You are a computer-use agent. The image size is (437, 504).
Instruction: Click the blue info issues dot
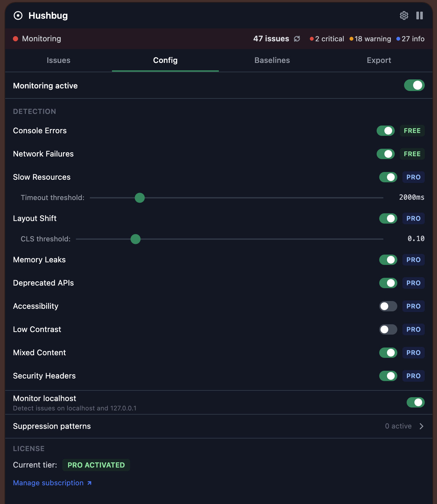pos(398,39)
